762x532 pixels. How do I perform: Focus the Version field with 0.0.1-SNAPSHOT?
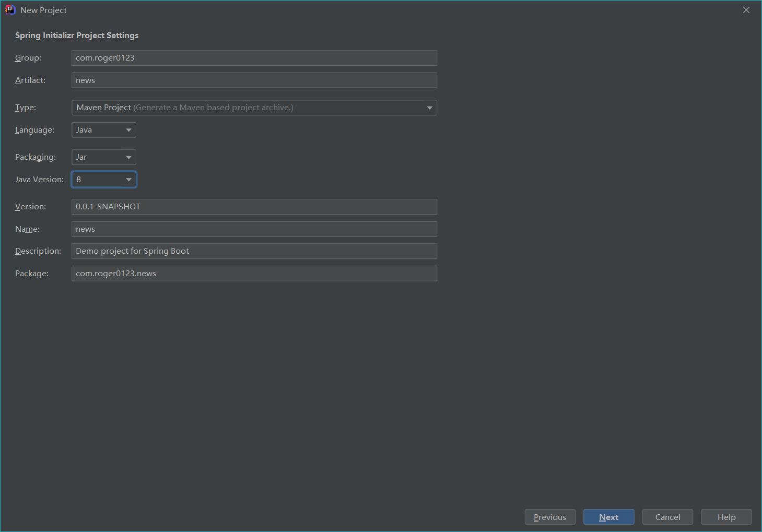(254, 207)
